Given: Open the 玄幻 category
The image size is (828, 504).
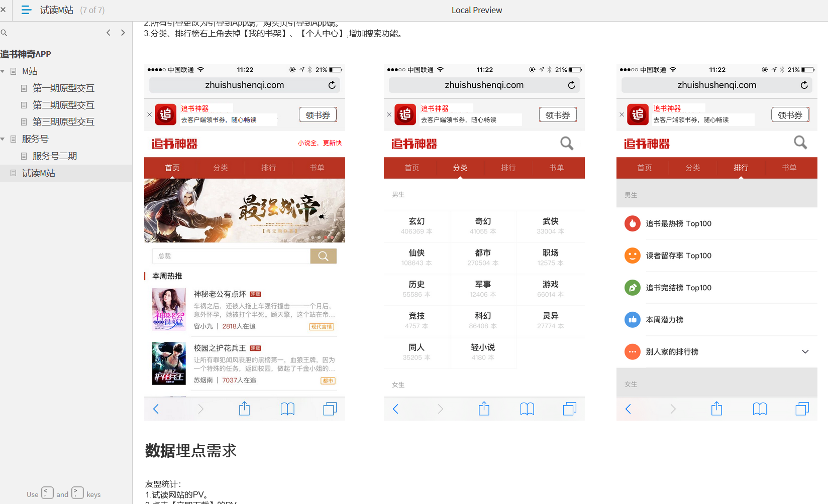Looking at the screenshot, I should click(x=417, y=226).
